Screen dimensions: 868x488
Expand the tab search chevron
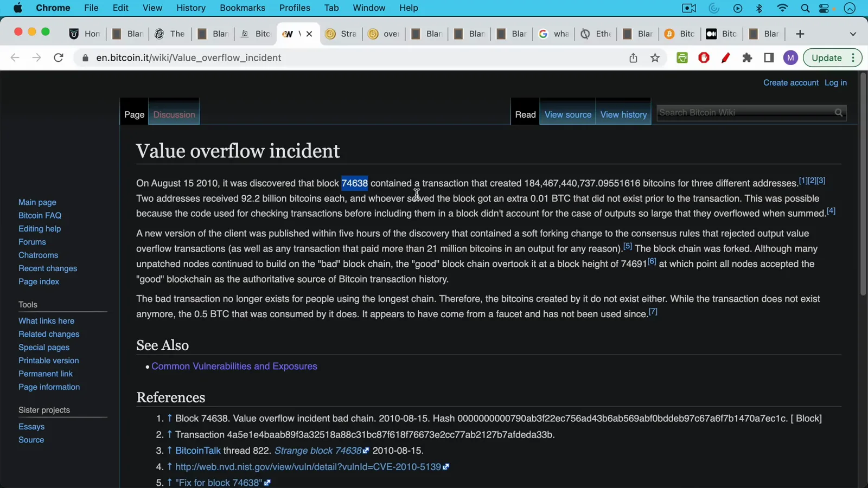(853, 34)
